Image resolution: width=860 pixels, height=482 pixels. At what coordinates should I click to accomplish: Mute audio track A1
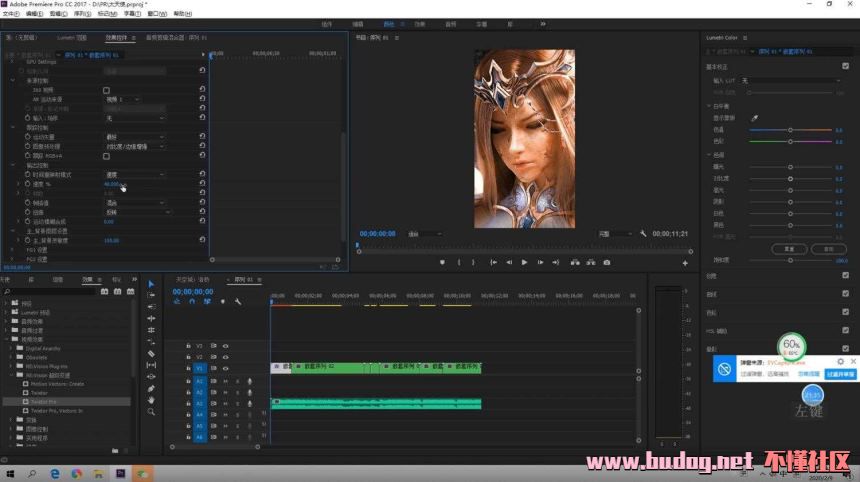pos(225,381)
